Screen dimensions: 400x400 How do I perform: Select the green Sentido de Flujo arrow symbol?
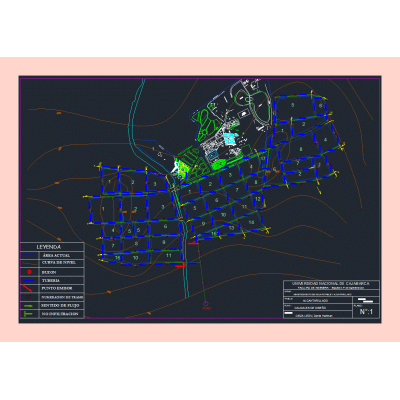pyautogui.click(x=29, y=305)
